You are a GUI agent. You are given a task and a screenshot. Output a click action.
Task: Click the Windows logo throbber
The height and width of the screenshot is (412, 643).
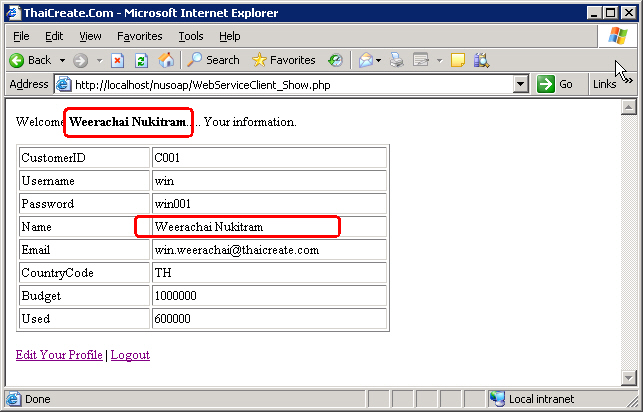tap(618, 36)
